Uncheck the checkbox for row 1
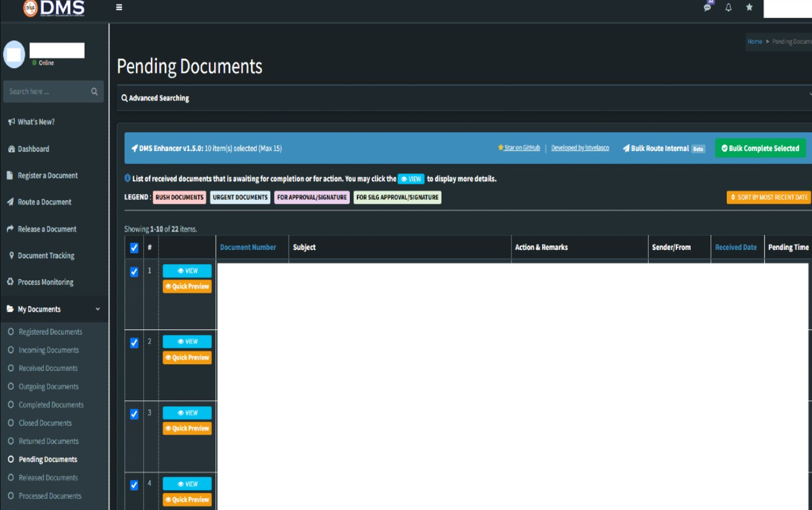812x510 pixels. point(134,272)
